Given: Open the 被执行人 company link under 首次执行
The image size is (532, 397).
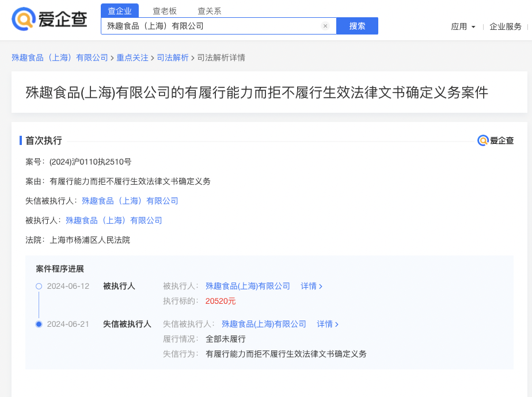Looking at the screenshot, I should click(x=114, y=221).
